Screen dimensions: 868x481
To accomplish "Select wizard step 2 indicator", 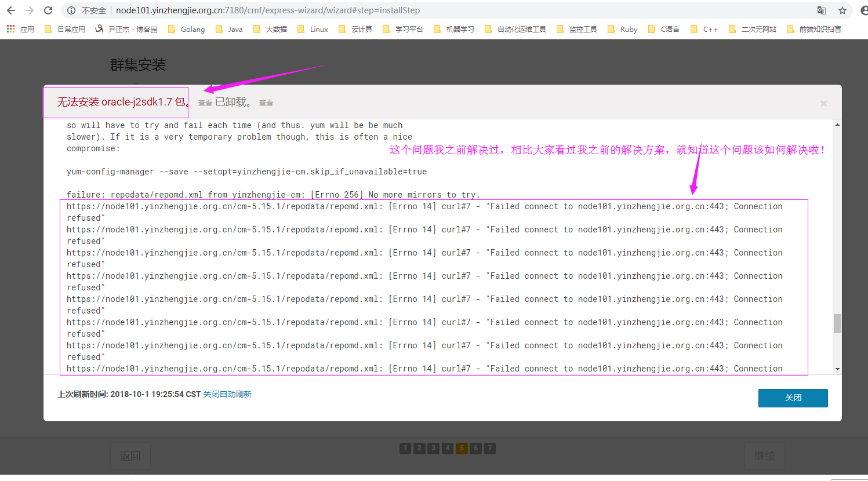I will coord(419,448).
